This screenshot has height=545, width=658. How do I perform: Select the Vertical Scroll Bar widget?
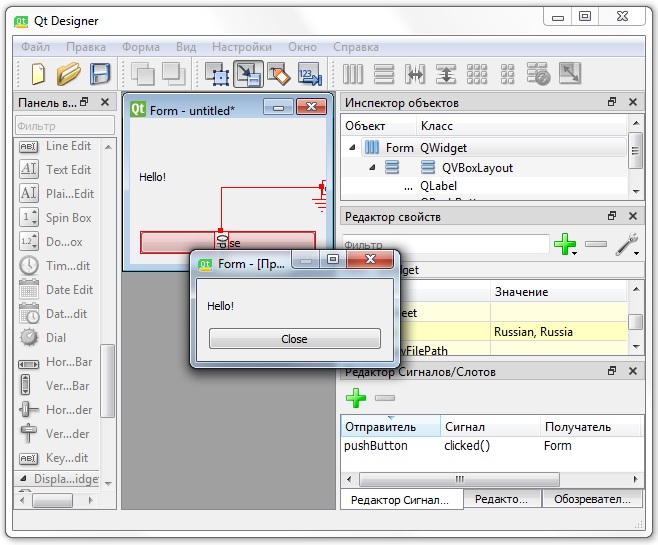pos(57,386)
